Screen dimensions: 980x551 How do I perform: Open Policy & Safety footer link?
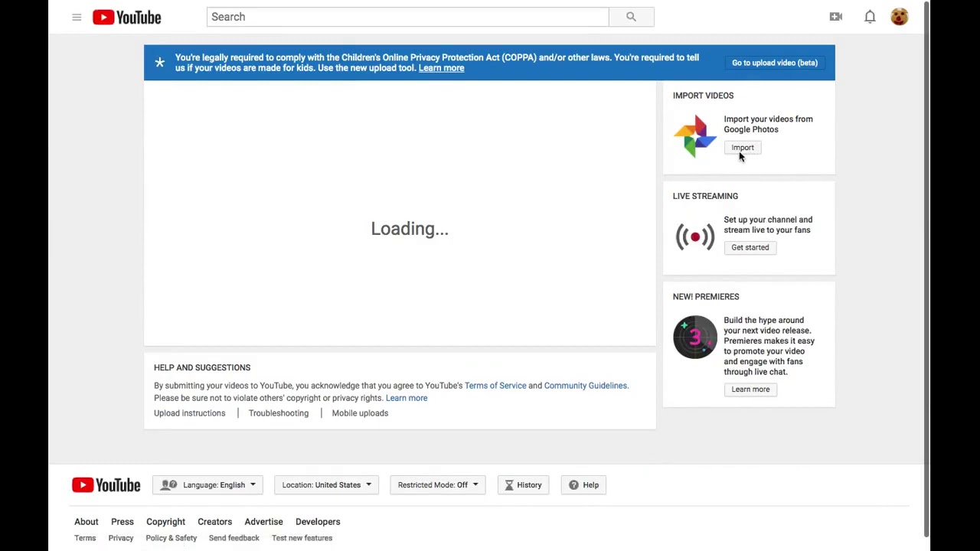point(171,538)
